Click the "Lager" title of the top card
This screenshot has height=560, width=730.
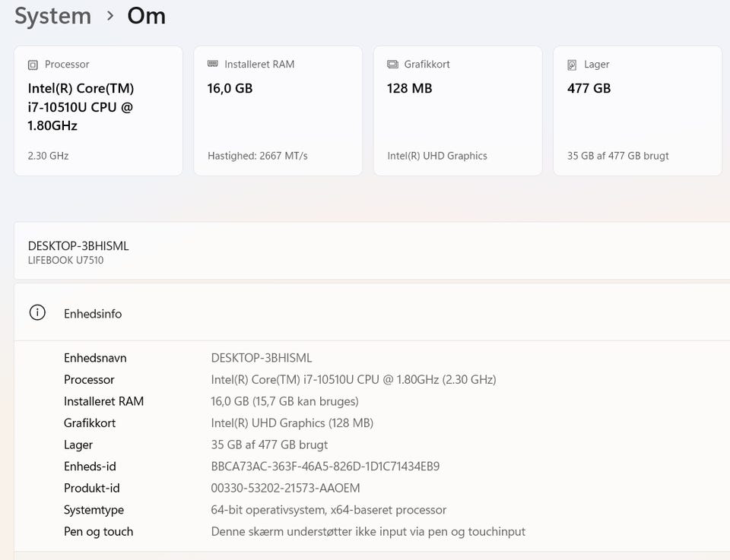pos(597,64)
